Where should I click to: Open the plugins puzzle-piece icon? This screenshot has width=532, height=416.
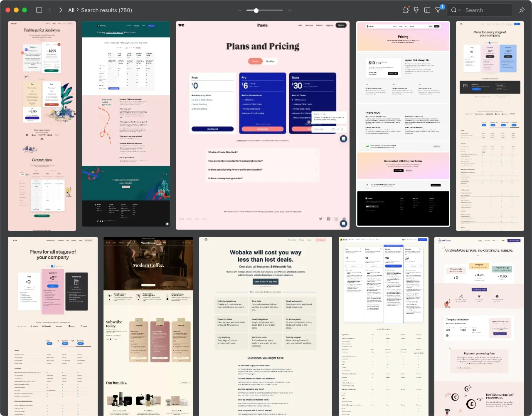(x=406, y=10)
